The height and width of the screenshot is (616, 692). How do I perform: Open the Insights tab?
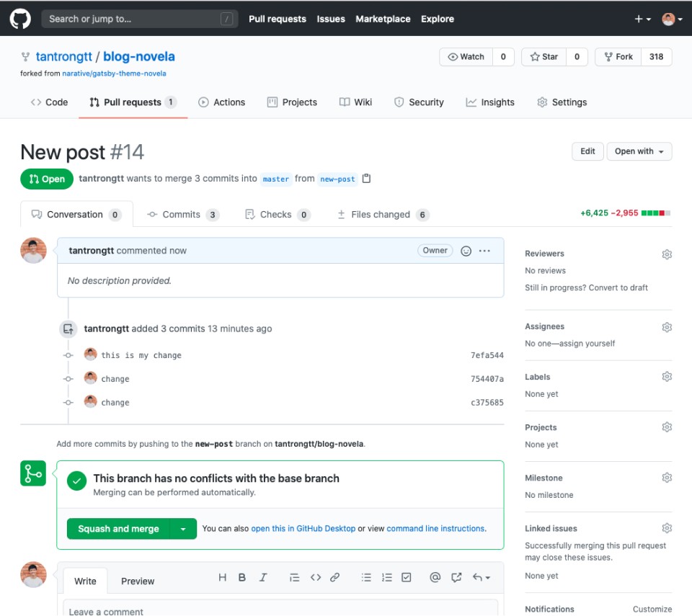pos(490,102)
